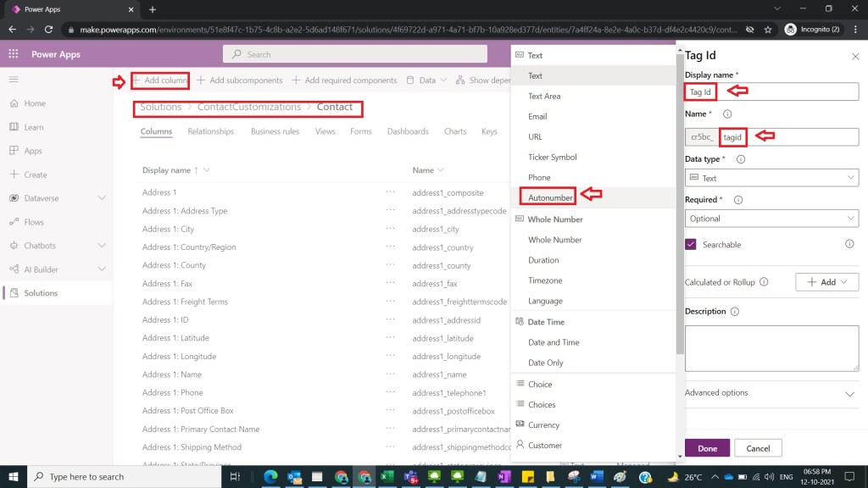Viewport: 868px width, 488px height.
Task: Click the Cancel button
Action: 758,448
